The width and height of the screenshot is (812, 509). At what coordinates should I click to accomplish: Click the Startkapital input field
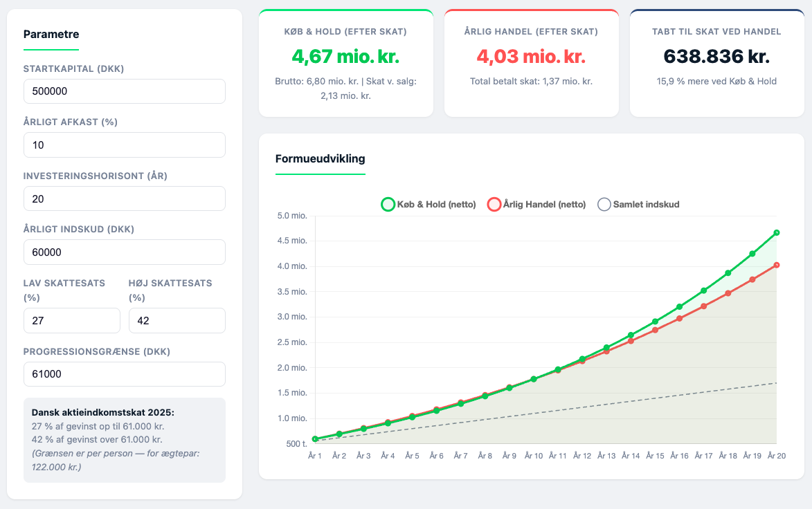pos(125,91)
